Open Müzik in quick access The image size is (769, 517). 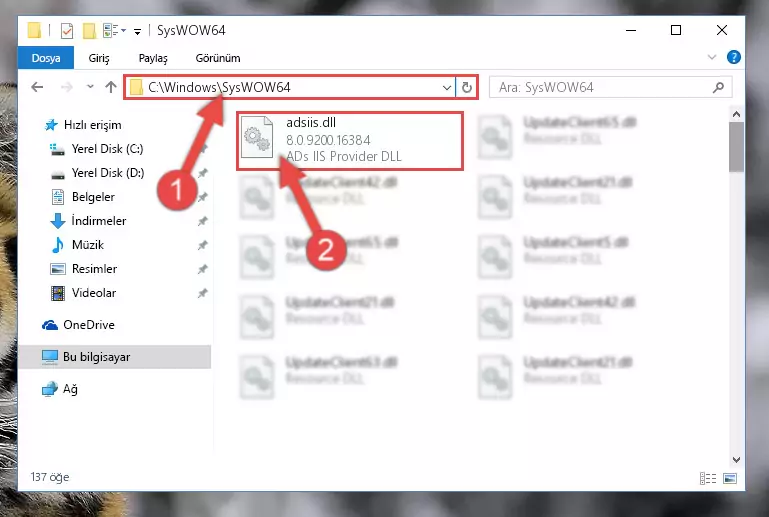77,245
